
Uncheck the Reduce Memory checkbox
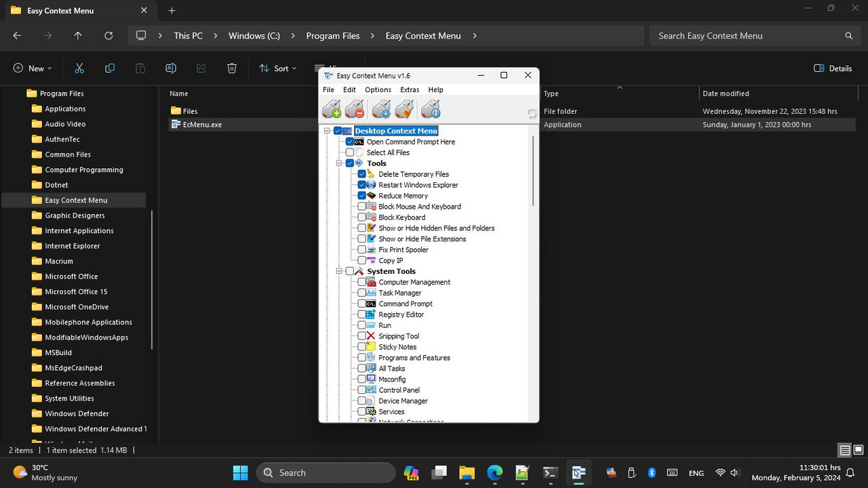tap(362, 196)
